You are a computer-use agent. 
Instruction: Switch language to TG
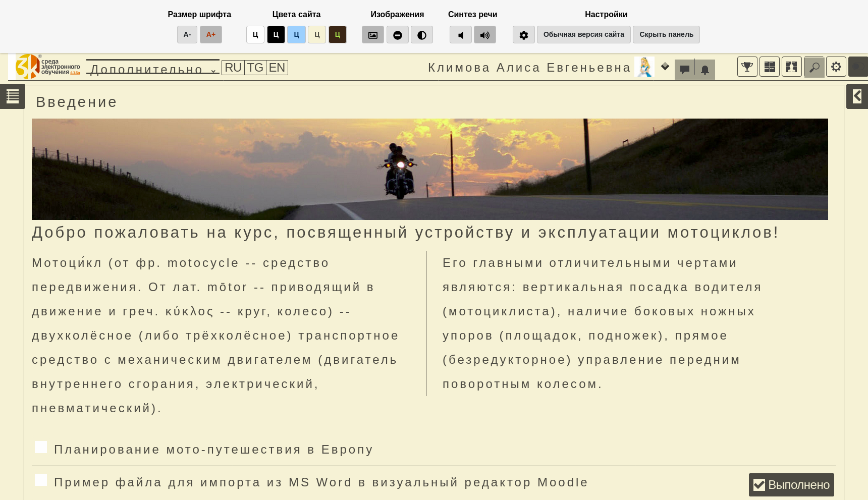[255, 68]
